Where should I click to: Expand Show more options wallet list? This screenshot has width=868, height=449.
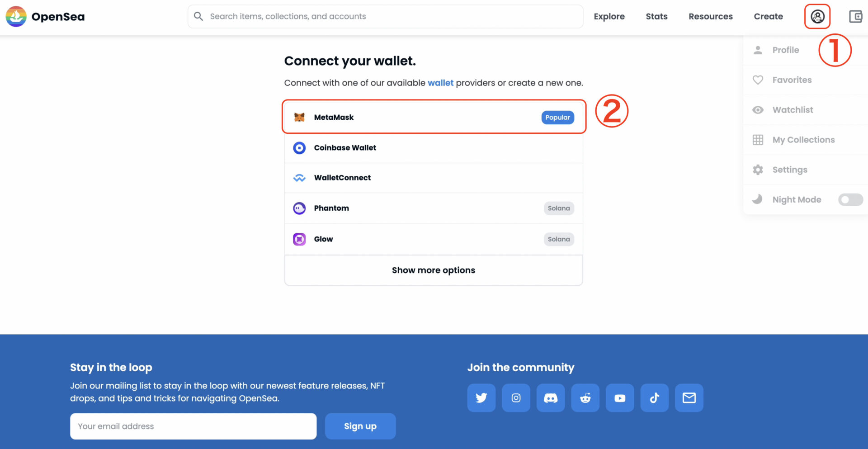click(434, 270)
